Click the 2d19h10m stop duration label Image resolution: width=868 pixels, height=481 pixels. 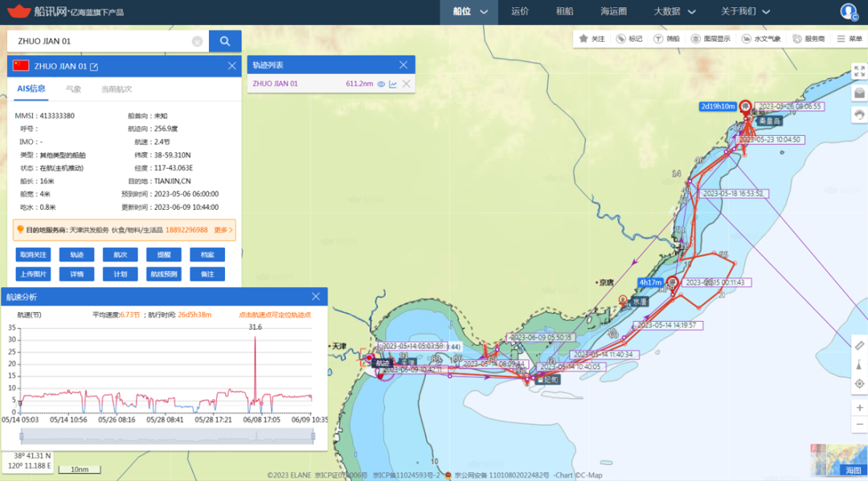coord(718,106)
